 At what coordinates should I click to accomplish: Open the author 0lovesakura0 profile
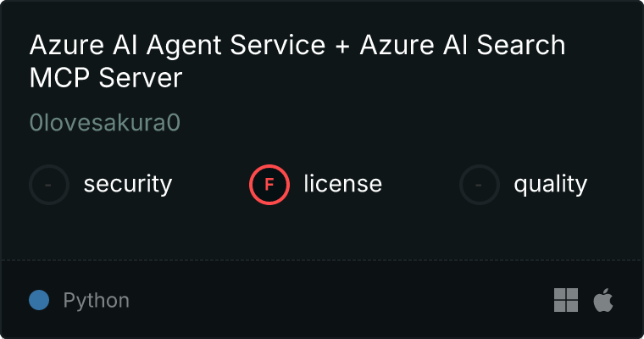point(105,123)
